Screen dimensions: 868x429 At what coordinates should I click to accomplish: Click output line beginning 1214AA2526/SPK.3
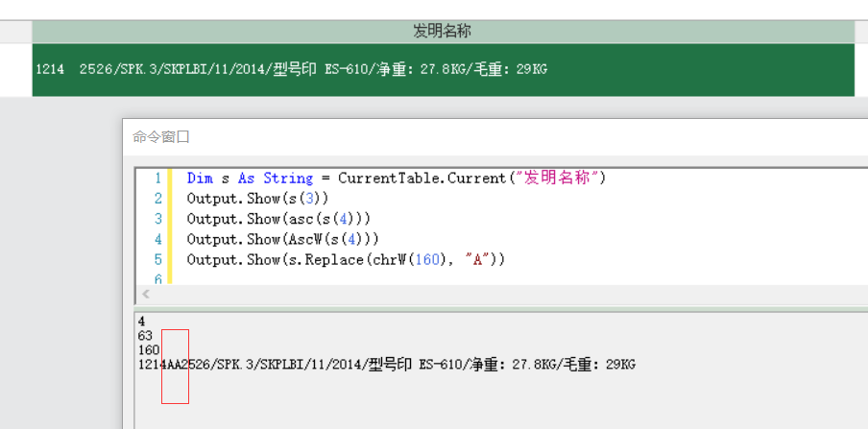coord(386,365)
